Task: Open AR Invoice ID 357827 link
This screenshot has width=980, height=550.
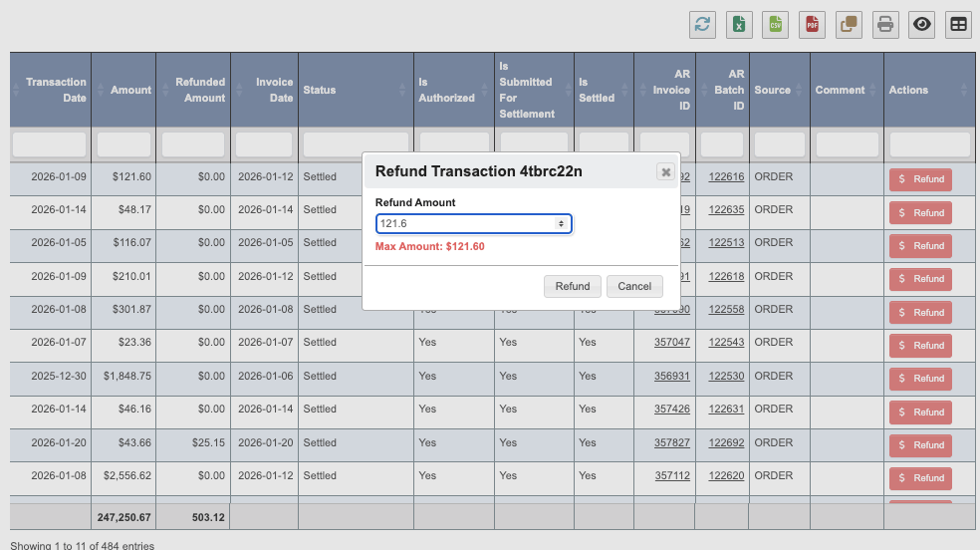Action: 672,442
